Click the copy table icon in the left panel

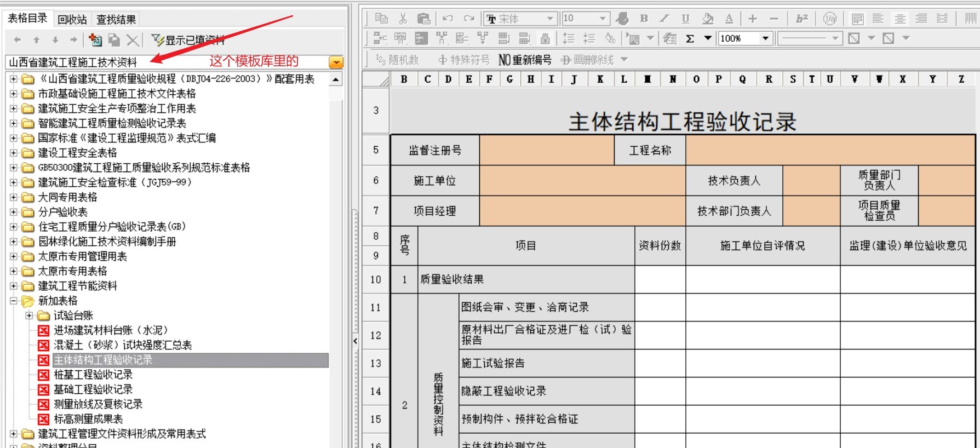click(114, 40)
